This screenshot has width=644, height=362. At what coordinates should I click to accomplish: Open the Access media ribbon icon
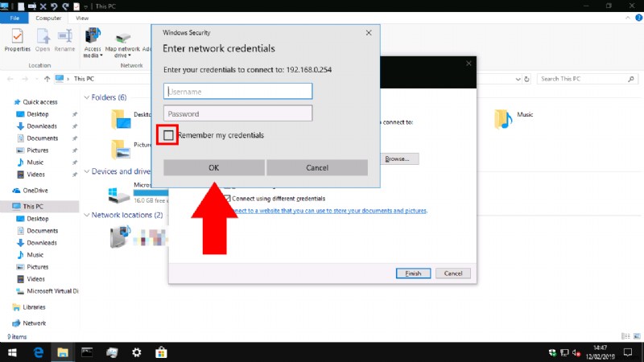pos(93,43)
